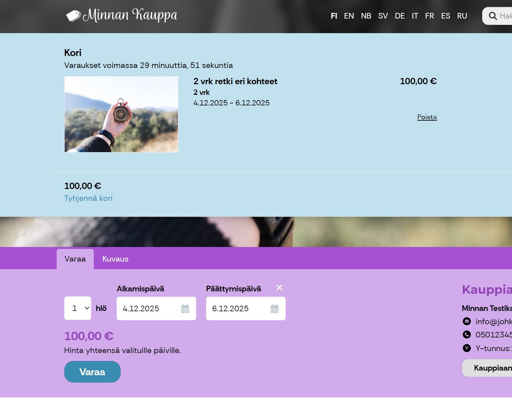Screen dimensions: 512x420
Task: Click the Kori cart heading
Action: tap(73, 53)
